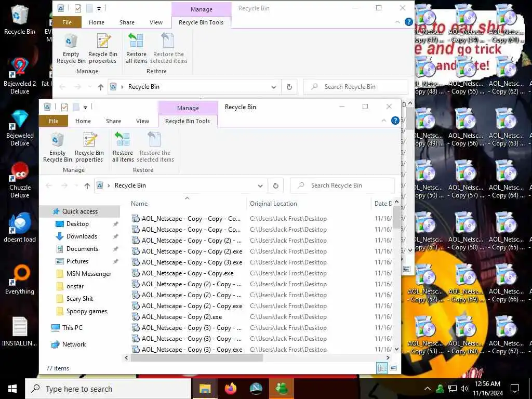Open Quick access in navigation pane
532x399 pixels.
click(x=79, y=211)
